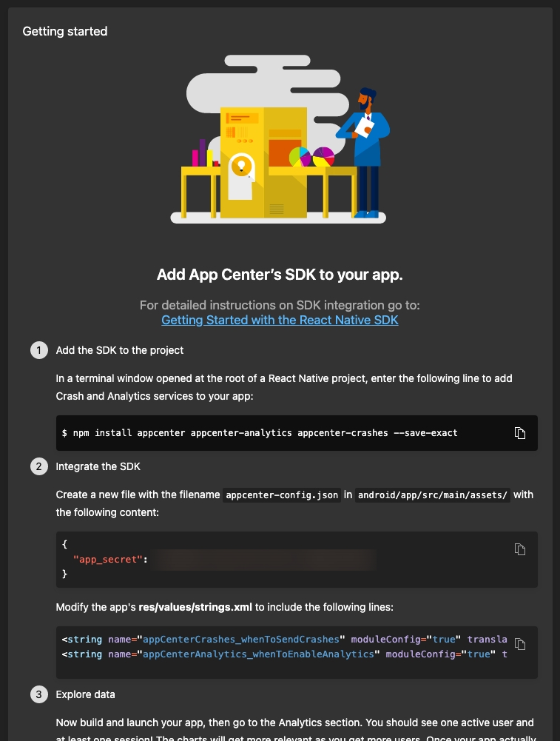The width and height of the screenshot is (560, 741).
Task: Copy the npm install command
Action: (x=520, y=433)
